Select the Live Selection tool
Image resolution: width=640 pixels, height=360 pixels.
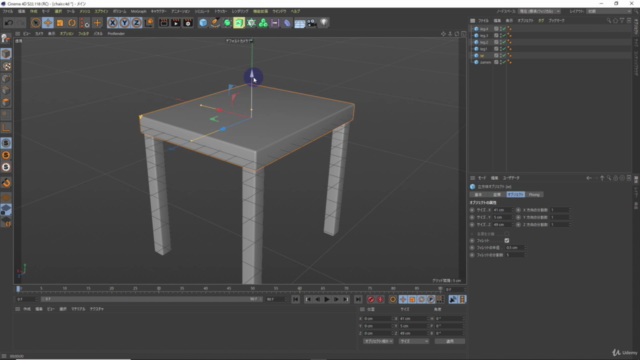pyautogui.click(x=36, y=23)
